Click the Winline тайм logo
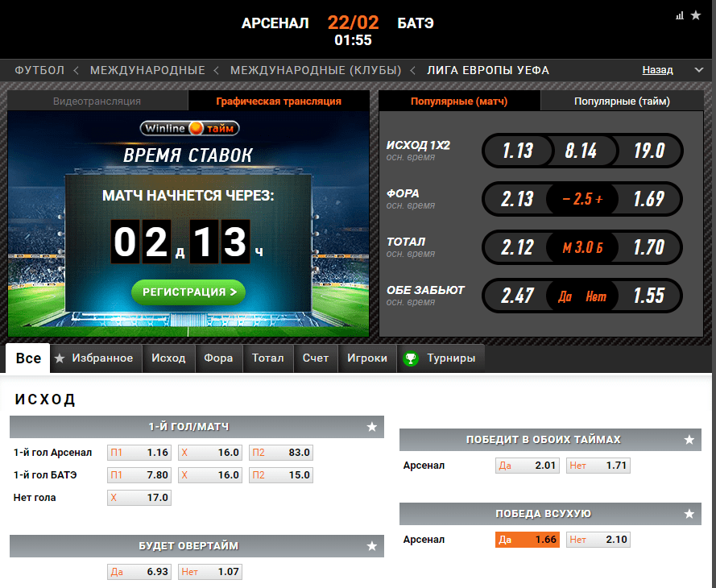 click(x=189, y=128)
